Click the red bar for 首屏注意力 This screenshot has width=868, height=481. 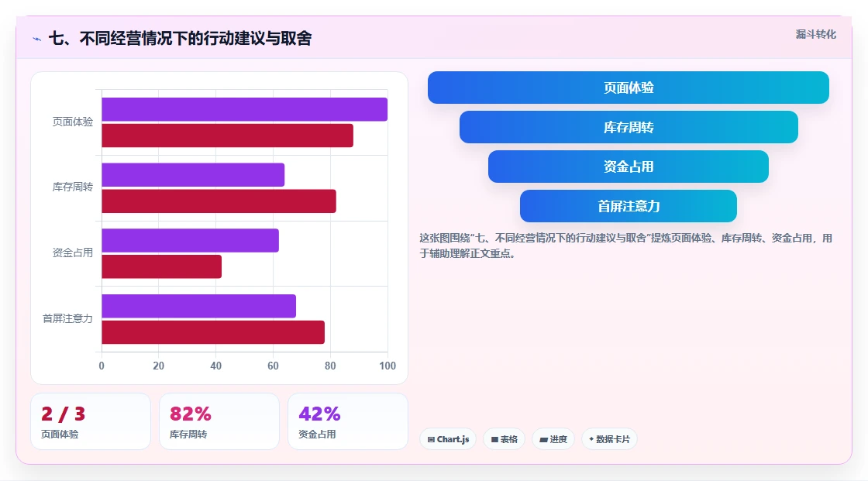213,332
